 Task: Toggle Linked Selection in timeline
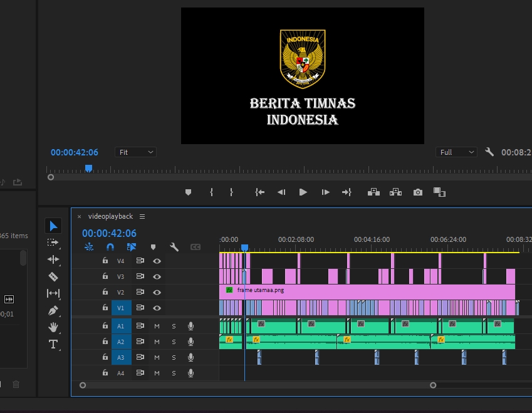click(x=132, y=247)
